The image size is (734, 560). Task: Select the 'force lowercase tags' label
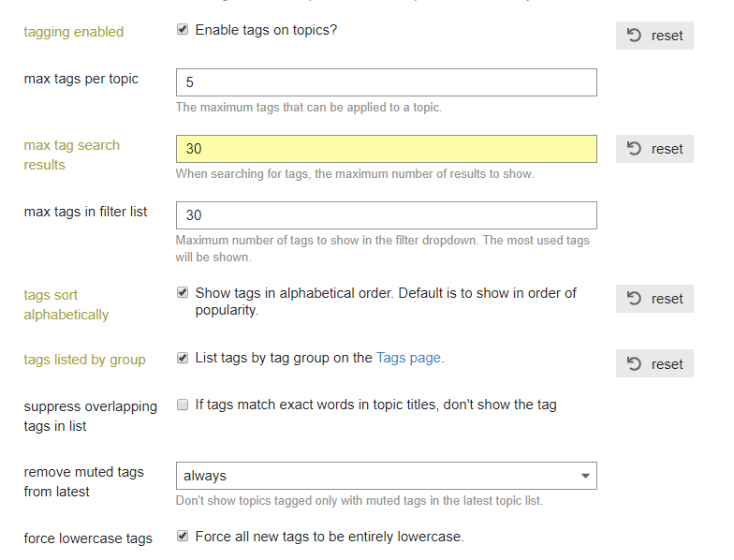coord(88,538)
